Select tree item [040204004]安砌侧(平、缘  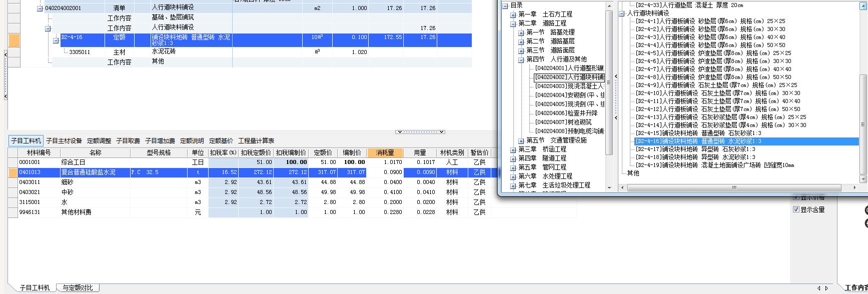click(569, 95)
